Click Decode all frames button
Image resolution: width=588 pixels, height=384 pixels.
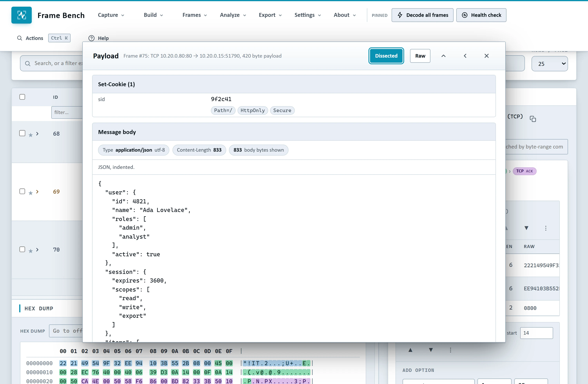coord(422,15)
